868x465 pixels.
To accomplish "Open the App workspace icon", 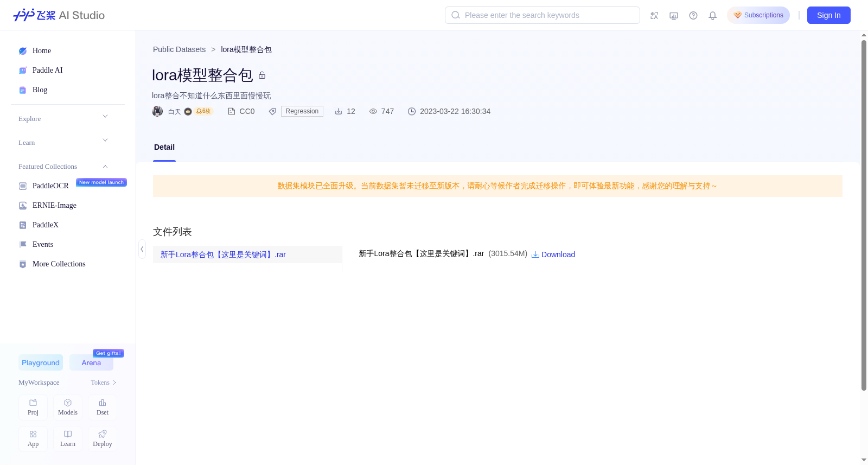I will (x=33, y=439).
